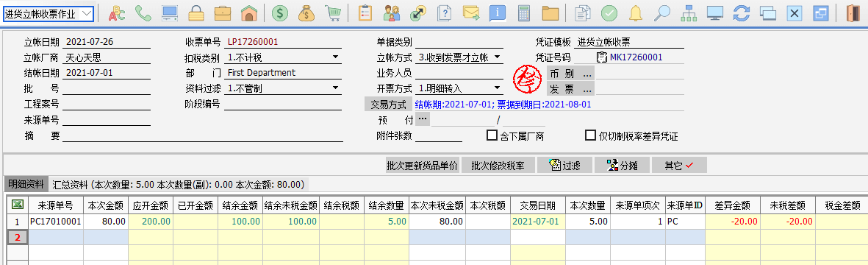
Task: Expand the 扣税类别 dropdown
Action: 335,57
